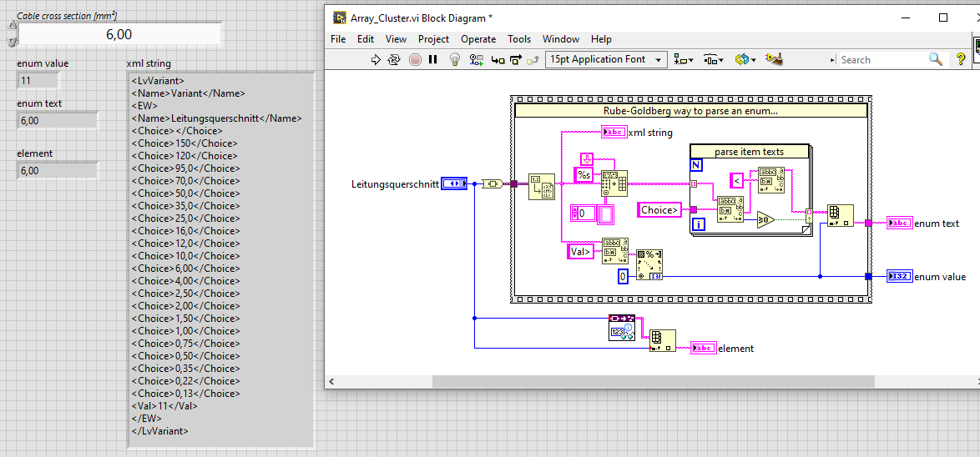
Task: Click the Leitungsquerschnitt enum terminal
Action: pyautogui.click(x=453, y=184)
